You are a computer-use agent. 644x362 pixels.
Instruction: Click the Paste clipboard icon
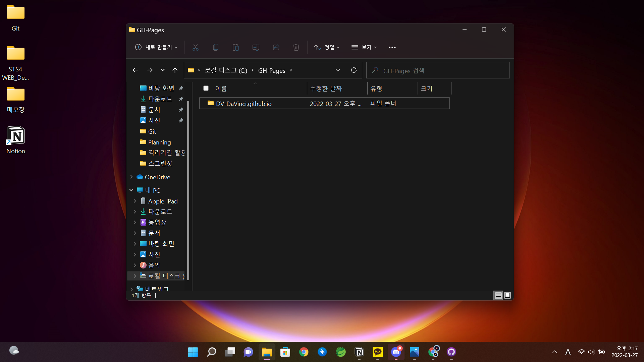click(236, 47)
